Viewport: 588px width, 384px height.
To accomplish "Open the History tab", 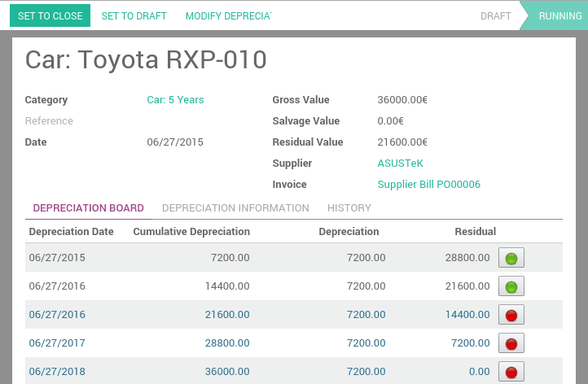I will (349, 208).
